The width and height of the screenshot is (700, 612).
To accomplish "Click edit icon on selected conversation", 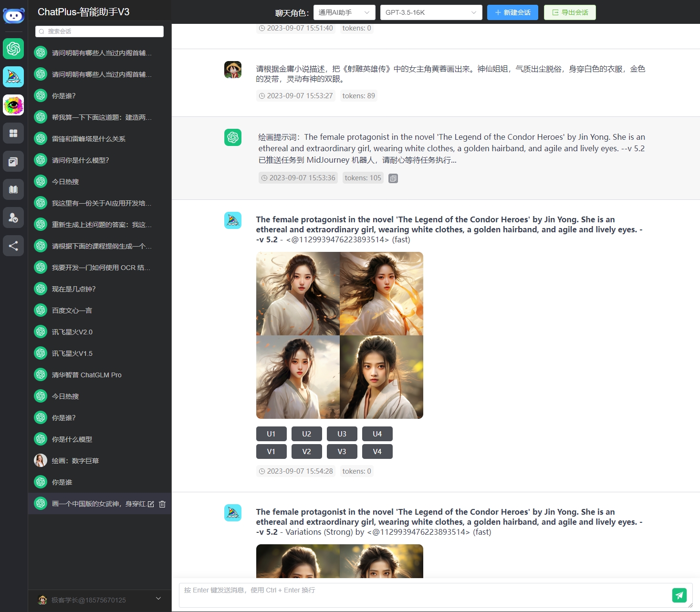I will (x=151, y=504).
